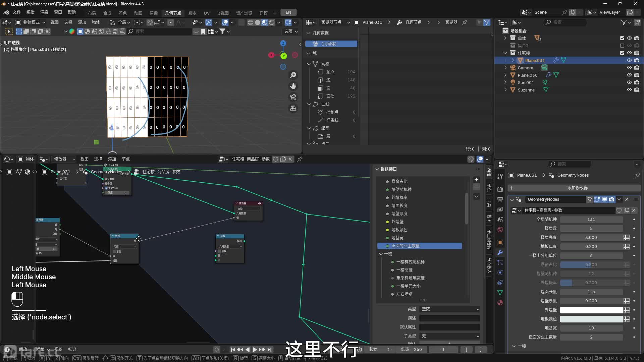
Task: Click the 外墙壁 white color swatch
Action: coord(591,310)
